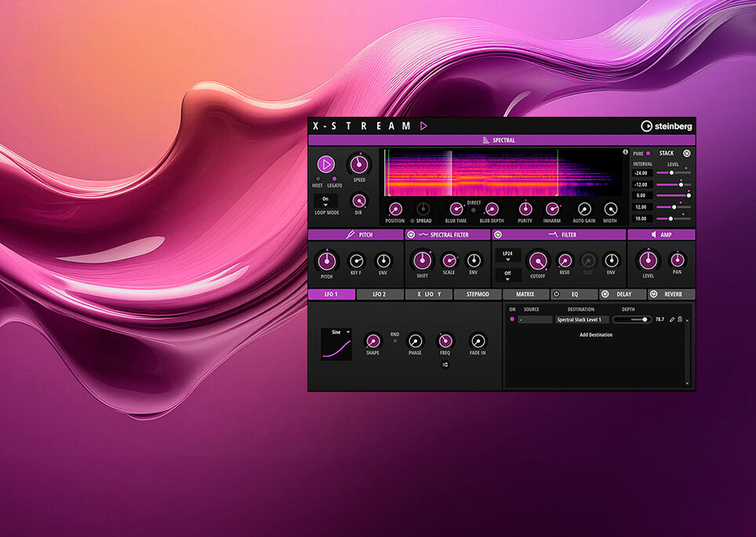The image size is (756, 537).
Task: Click the BLUR TIME knob
Action: pyautogui.click(x=456, y=209)
